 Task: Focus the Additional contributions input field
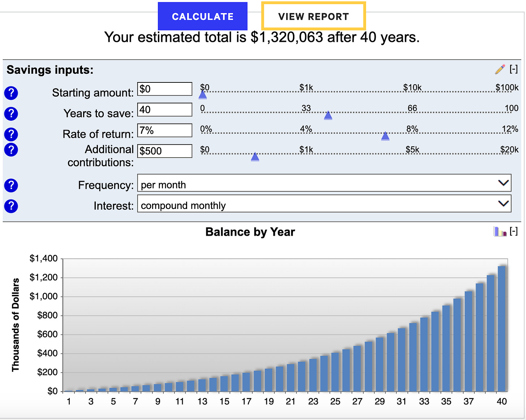pos(165,151)
